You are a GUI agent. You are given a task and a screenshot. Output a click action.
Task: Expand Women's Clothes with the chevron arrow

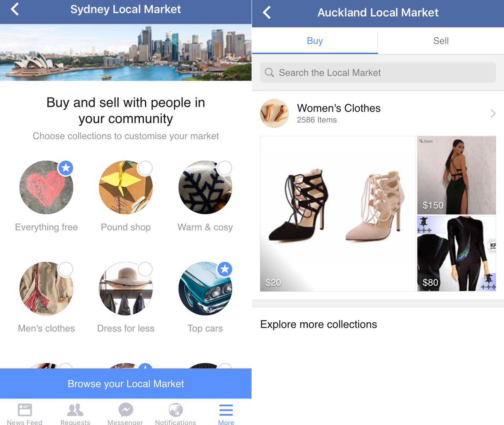[493, 113]
